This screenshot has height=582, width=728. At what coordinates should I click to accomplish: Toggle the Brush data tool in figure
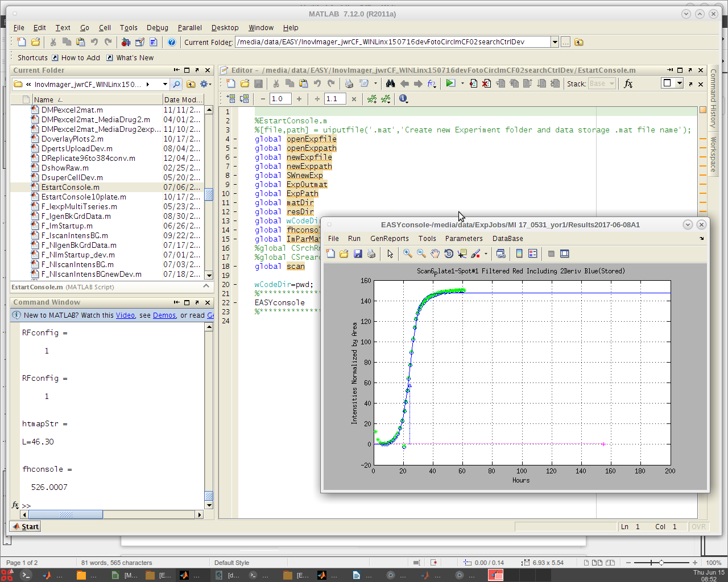tap(475, 253)
